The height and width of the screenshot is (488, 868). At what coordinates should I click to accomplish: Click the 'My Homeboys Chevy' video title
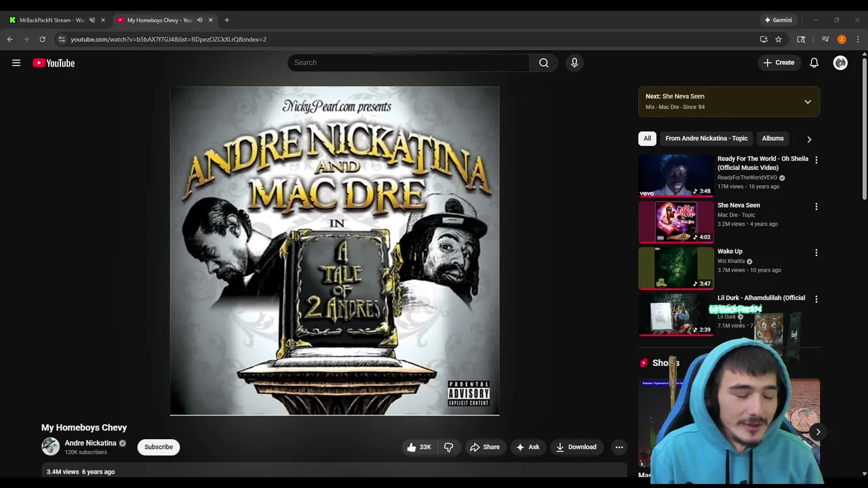[x=84, y=428]
